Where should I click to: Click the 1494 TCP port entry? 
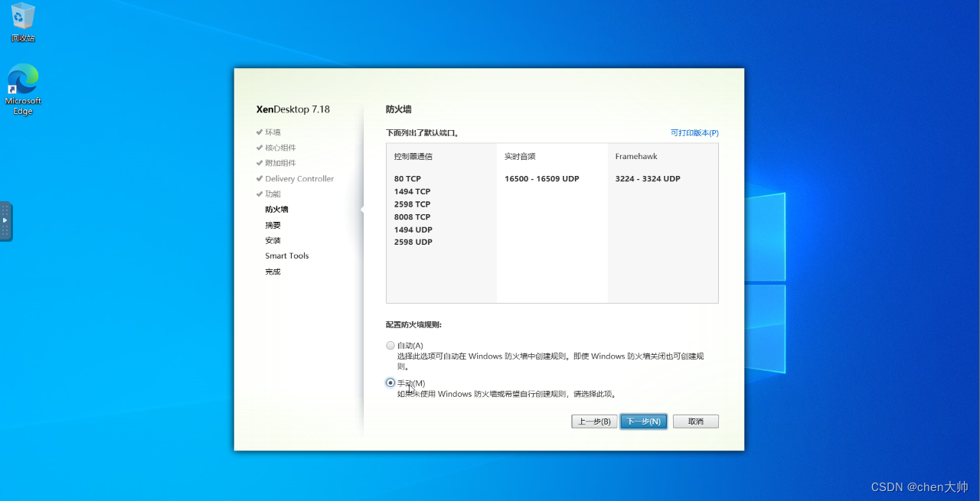pyautogui.click(x=412, y=192)
